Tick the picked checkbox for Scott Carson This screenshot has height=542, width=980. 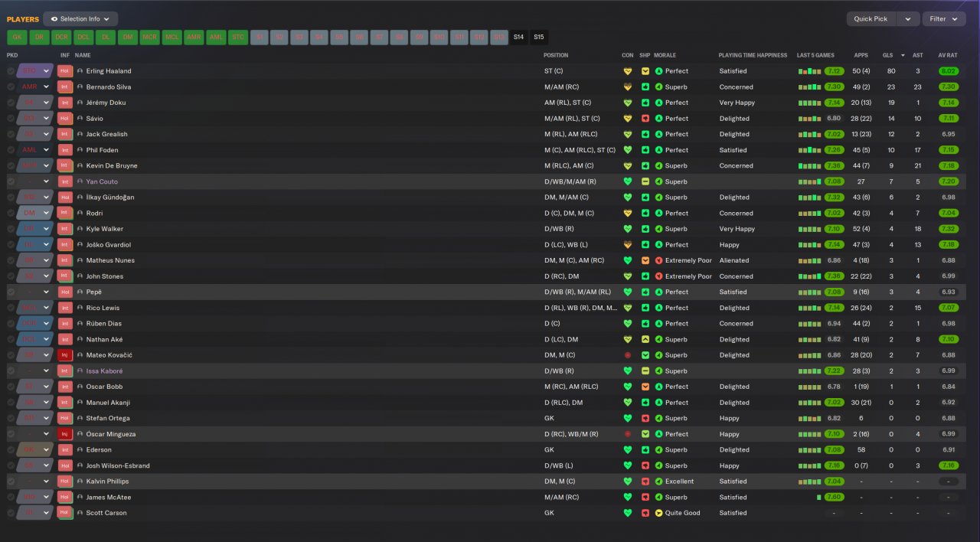(x=11, y=513)
